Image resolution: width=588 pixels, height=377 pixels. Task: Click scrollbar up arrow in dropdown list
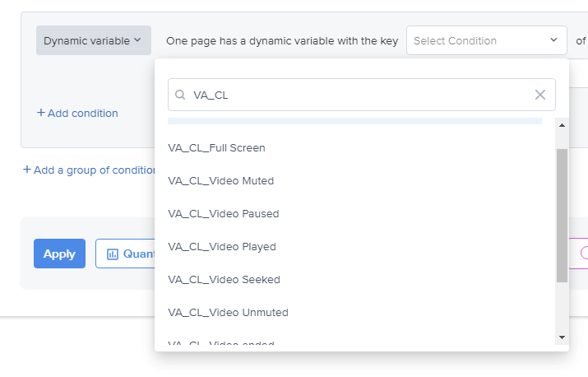point(562,125)
